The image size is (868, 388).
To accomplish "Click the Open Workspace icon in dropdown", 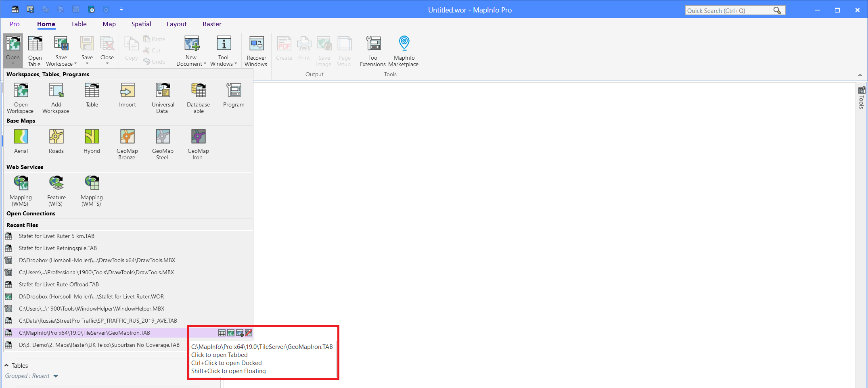I will [x=21, y=90].
